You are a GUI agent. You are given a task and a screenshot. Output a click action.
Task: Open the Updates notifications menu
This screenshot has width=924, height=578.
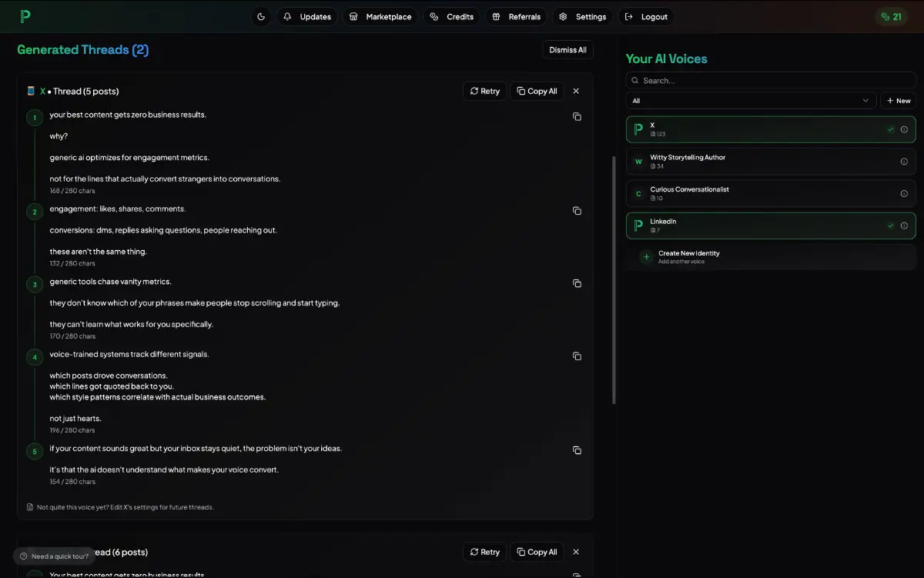coord(307,17)
